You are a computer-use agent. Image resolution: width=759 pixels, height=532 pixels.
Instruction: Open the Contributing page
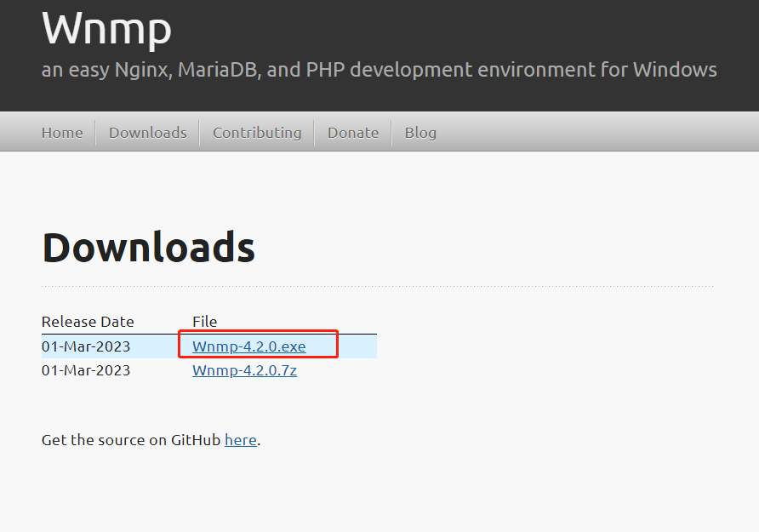pyautogui.click(x=257, y=133)
